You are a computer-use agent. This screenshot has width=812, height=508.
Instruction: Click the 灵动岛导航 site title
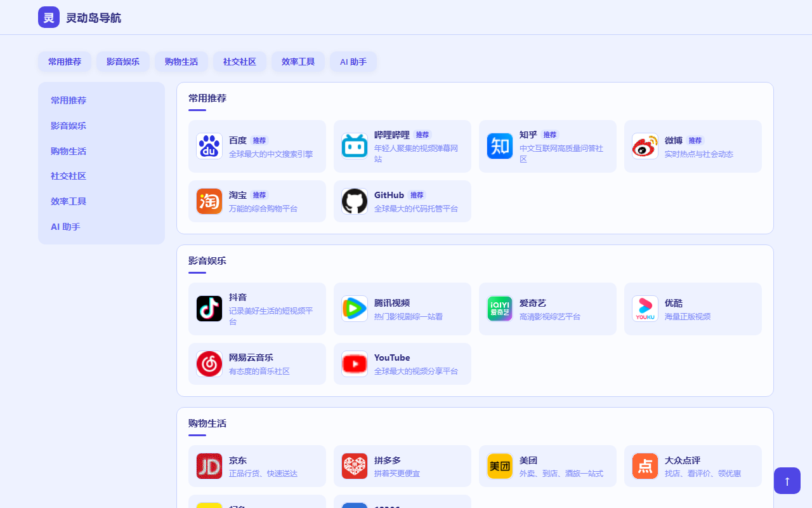pos(93,18)
